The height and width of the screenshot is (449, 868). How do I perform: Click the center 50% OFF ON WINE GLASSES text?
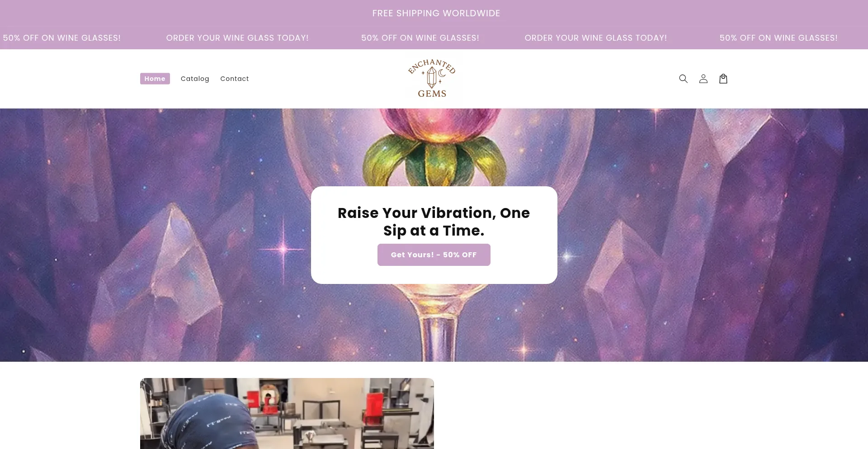coord(420,38)
